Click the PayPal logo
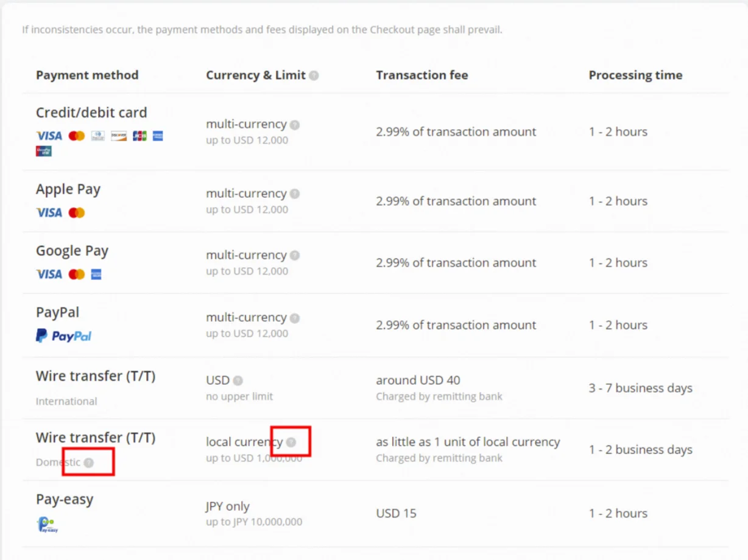Screen dimensions: 748x560 click(x=63, y=336)
